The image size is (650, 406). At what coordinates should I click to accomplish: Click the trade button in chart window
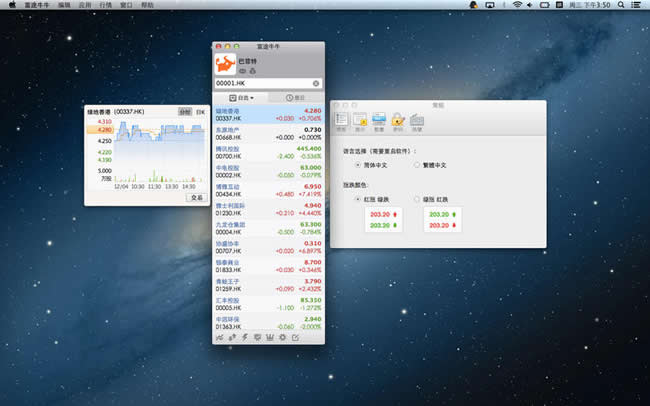point(197,198)
